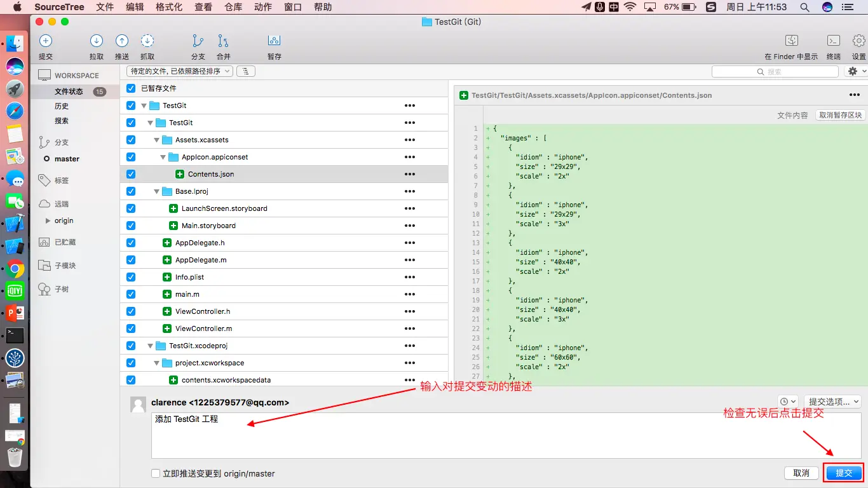Open the diff panel ellipsis menu
Screen dimensions: 868x488
coord(855,95)
